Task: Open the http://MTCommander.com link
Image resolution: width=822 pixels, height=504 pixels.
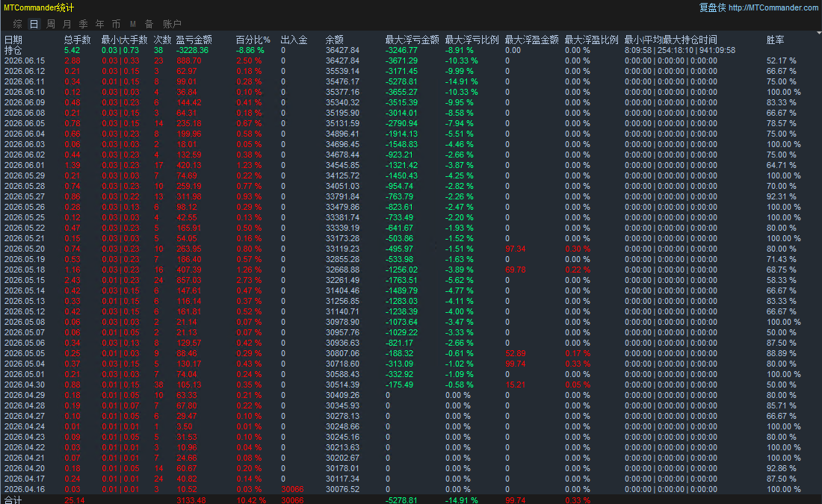Action: 773,8
